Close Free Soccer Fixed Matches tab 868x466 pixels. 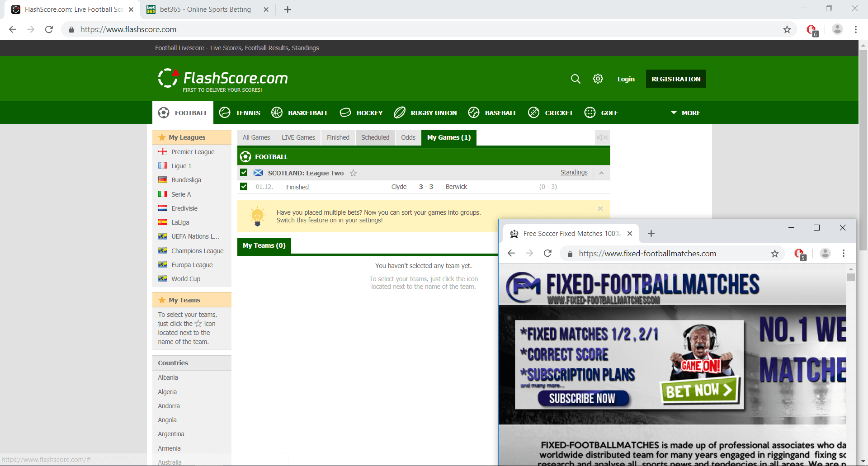click(630, 233)
